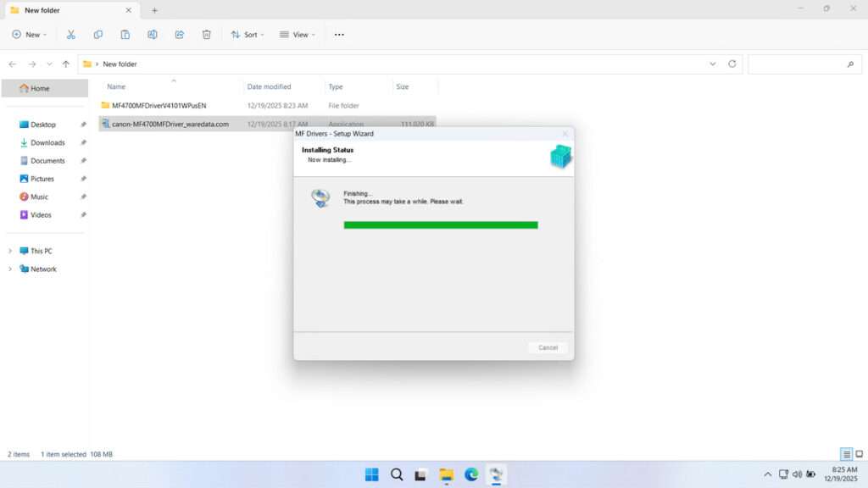Cut the selected file
This screenshot has width=868, height=488.
click(71, 34)
